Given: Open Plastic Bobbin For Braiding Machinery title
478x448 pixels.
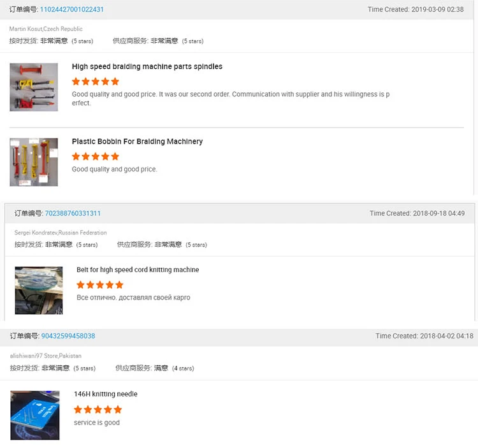Looking at the screenshot, I should (137, 141).
